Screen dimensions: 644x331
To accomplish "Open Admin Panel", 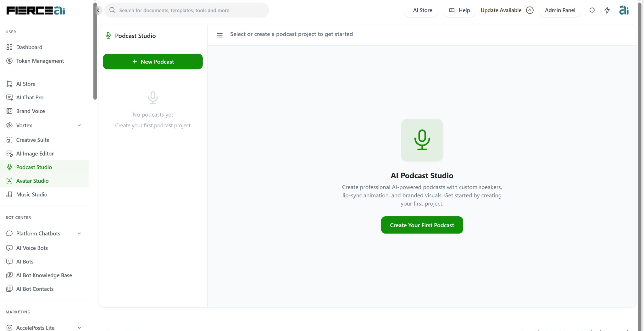I will (x=560, y=10).
